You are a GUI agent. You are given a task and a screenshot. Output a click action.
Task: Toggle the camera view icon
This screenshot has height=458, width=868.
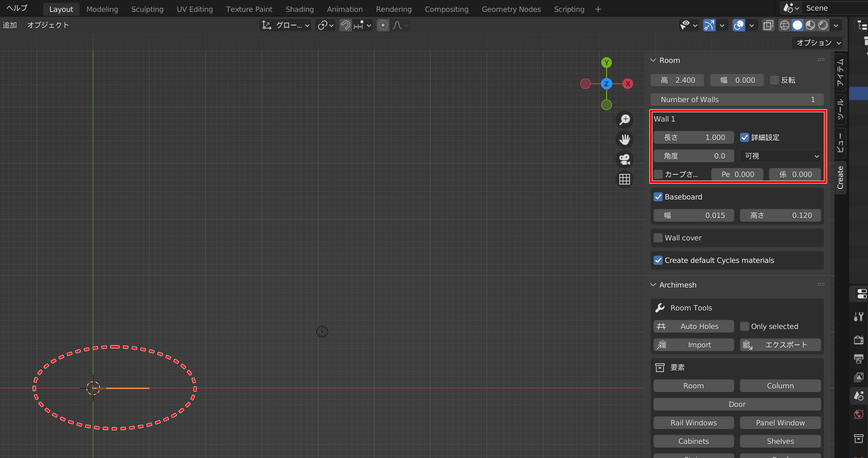(x=625, y=159)
